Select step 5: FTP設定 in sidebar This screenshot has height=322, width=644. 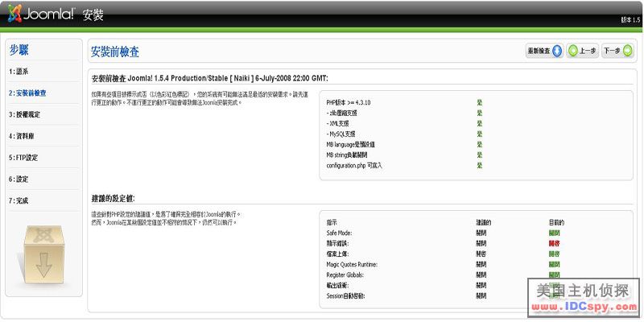click(x=23, y=158)
